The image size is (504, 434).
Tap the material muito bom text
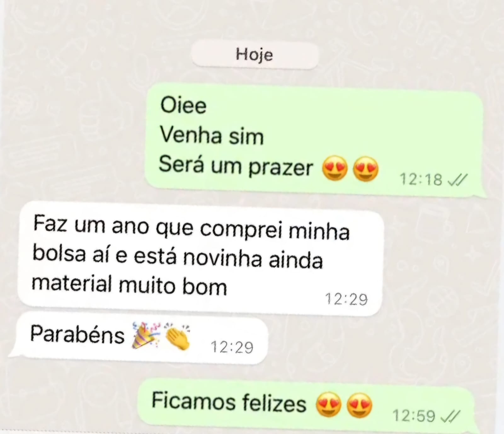click(x=129, y=285)
